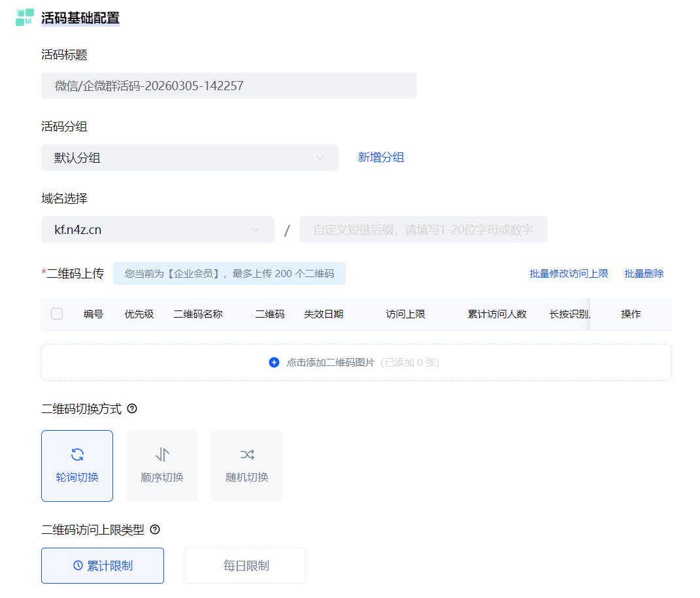
Task: Click the chevron arrow in 活码分组 selector
Action: pos(320,158)
